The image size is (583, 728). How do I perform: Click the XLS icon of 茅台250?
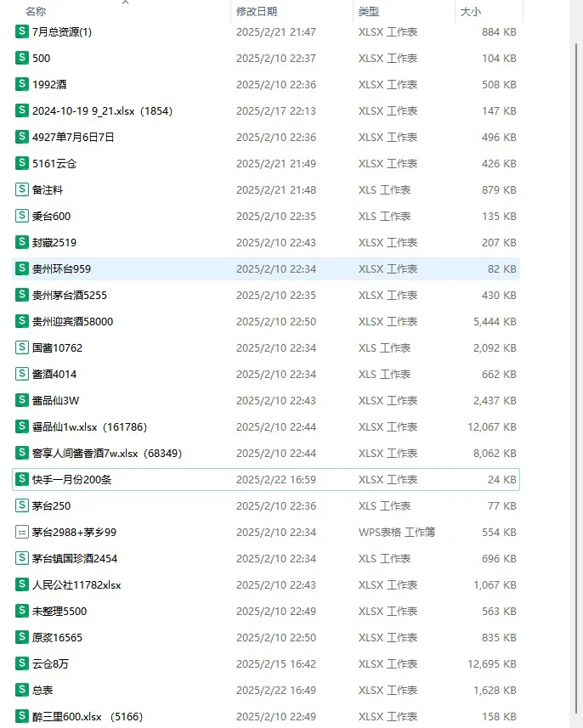point(22,505)
